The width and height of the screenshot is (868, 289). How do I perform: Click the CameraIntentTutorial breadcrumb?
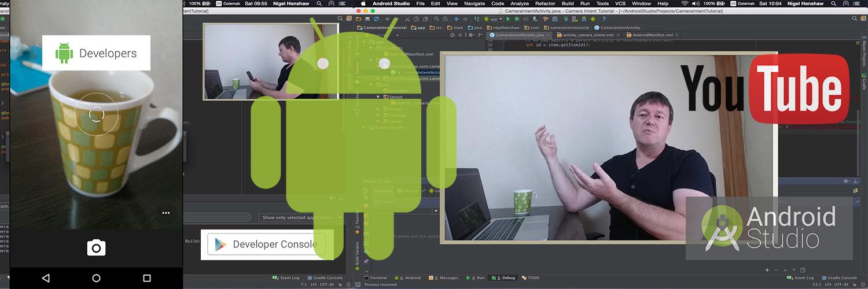[x=382, y=27]
